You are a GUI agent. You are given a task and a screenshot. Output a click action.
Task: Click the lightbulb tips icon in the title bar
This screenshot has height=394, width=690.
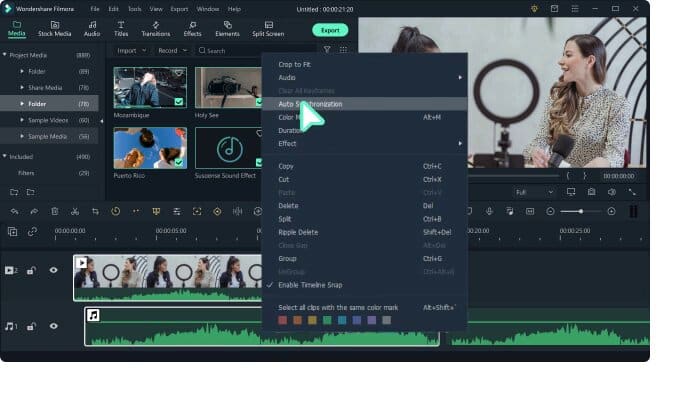534,9
